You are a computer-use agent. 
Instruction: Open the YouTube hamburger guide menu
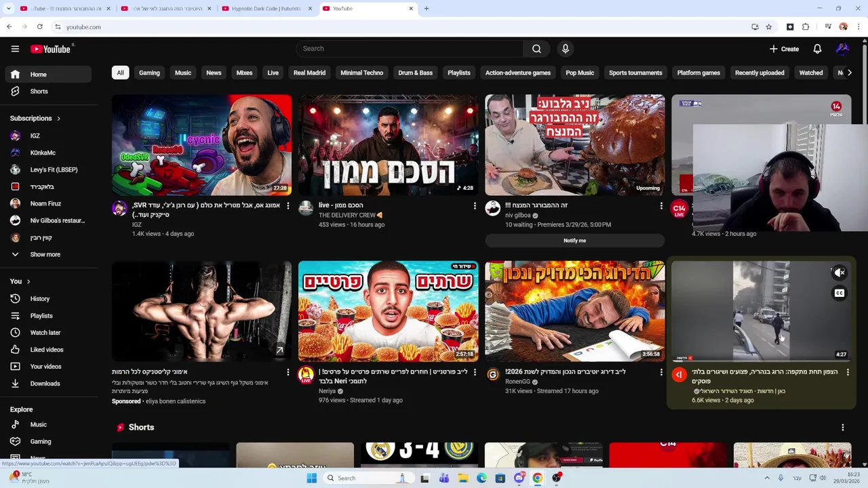pos(15,49)
